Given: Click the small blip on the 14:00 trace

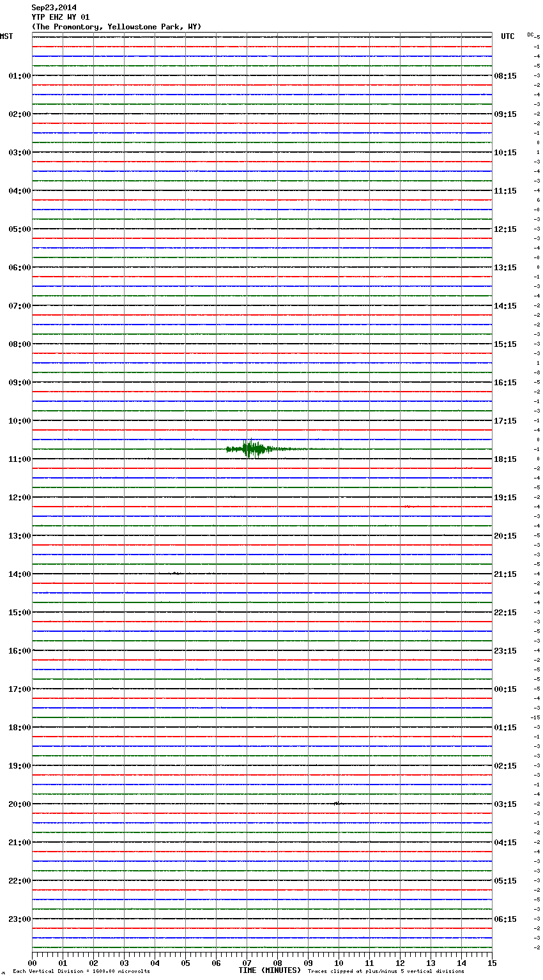Looking at the screenshot, I should click(x=176, y=573).
